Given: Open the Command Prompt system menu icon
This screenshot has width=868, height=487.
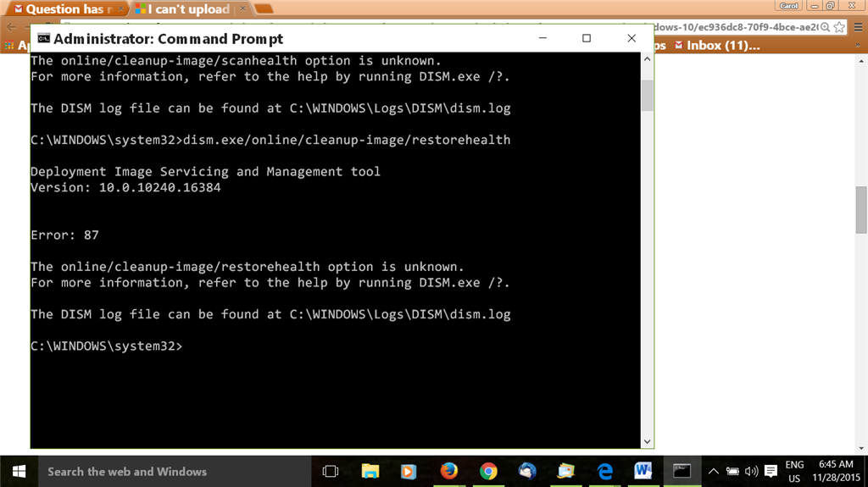Looking at the screenshot, I should (44, 38).
